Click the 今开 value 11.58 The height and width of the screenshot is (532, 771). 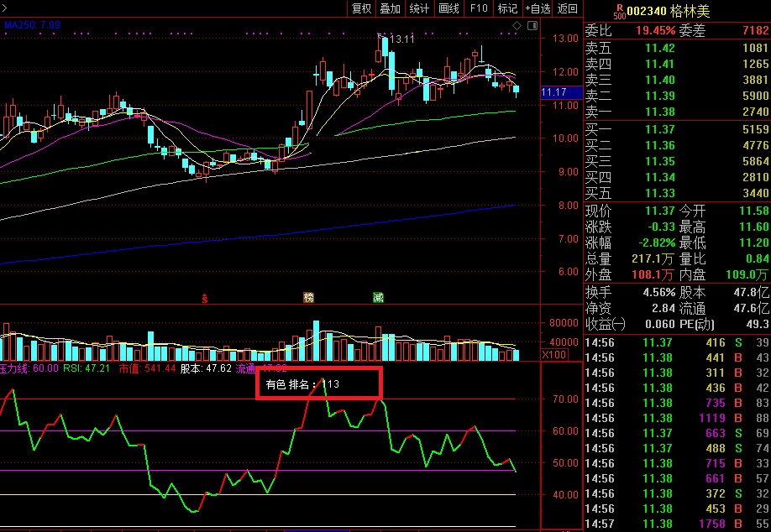pos(754,211)
